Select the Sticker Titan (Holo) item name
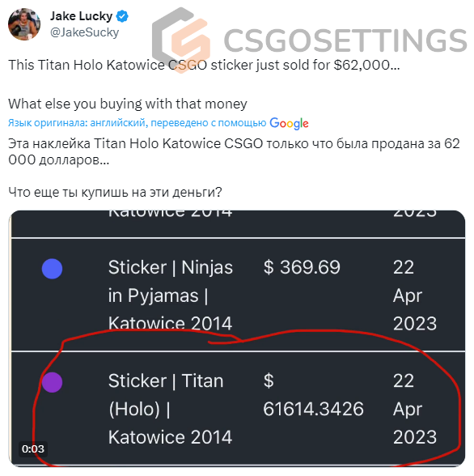 point(170,409)
